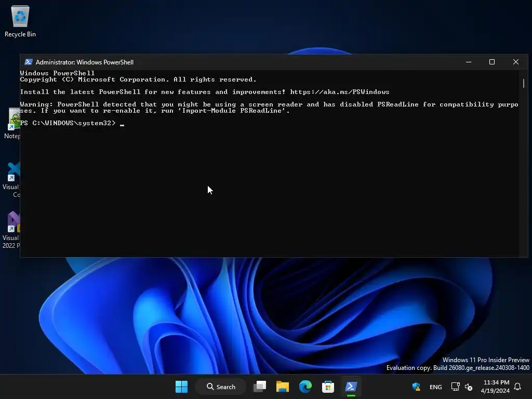
Task: Click the taskbar Search box
Action: pyautogui.click(x=221, y=387)
